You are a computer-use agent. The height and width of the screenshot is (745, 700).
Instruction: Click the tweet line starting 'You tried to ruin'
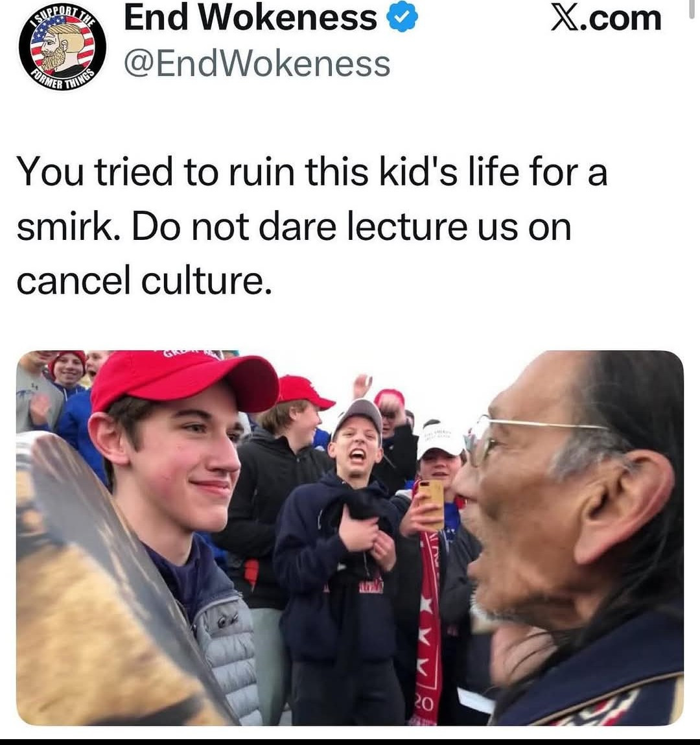[x=312, y=172]
